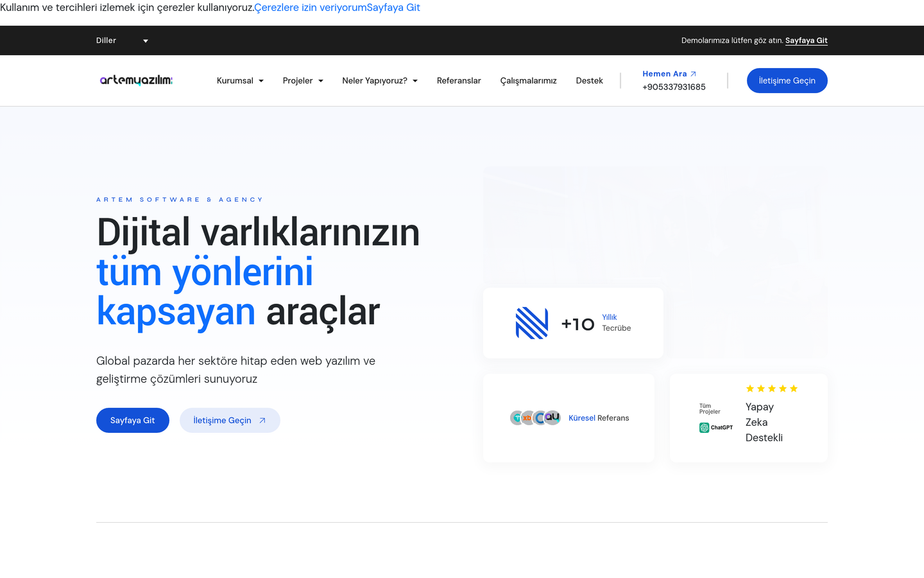The height and width of the screenshot is (578, 924).
Task: Open the Destek menu item
Action: (x=589, y=80)
